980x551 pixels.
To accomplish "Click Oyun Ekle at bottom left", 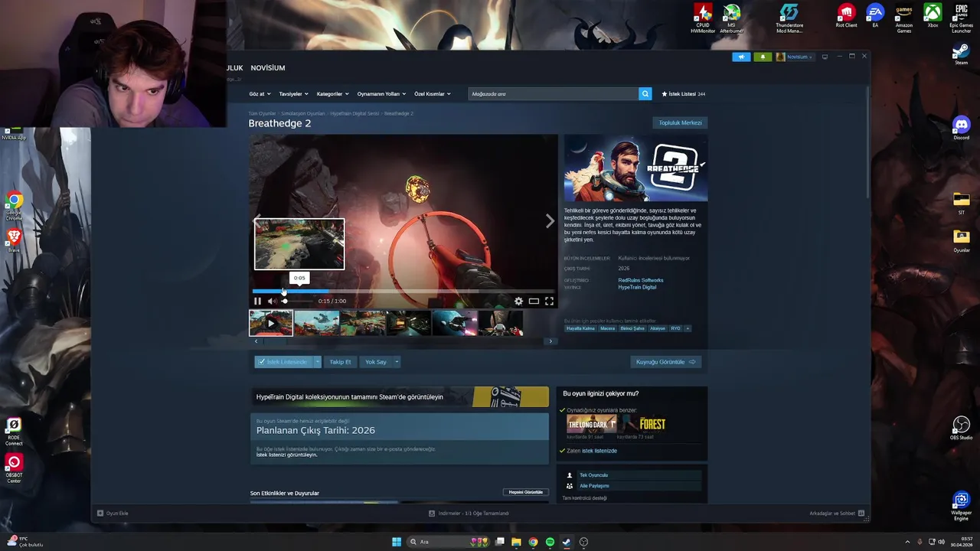I will [x=113, y=514].
